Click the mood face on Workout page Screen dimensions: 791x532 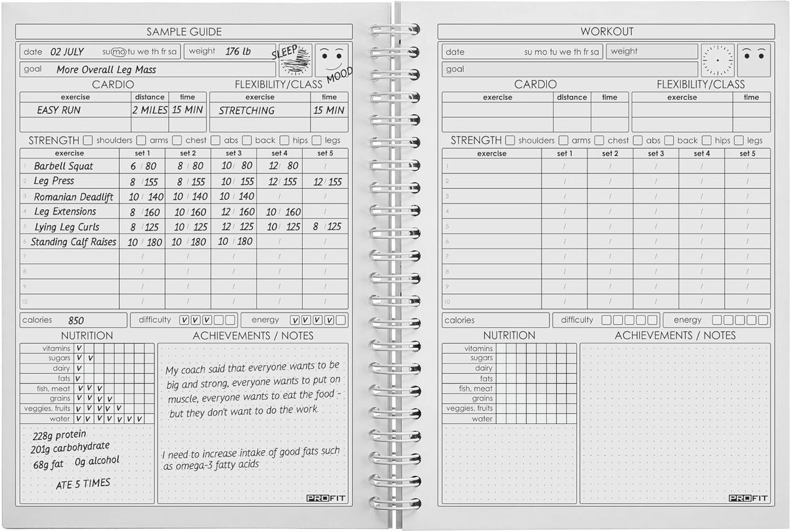(754, 60)
